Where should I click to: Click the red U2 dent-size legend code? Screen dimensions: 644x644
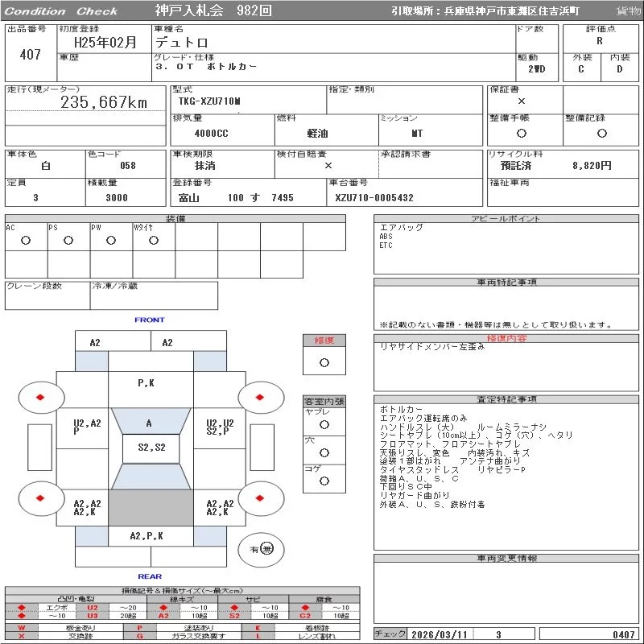click(92, 608)
